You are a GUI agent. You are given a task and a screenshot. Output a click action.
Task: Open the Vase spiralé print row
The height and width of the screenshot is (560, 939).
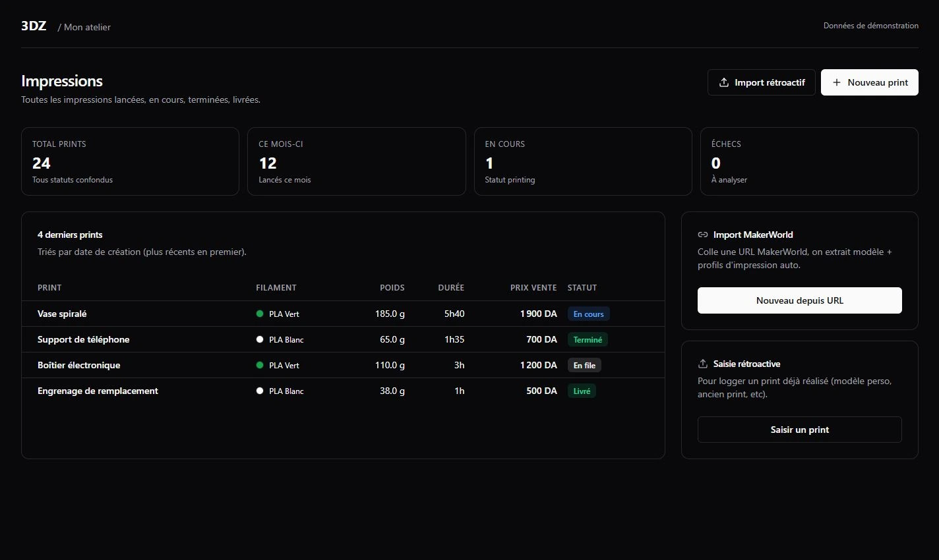point(343,314)
